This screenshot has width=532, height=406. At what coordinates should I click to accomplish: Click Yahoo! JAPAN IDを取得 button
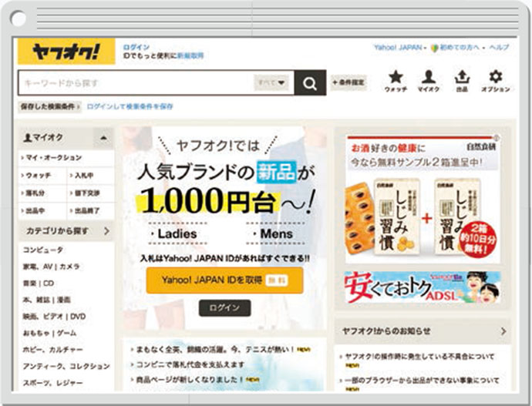coord(224,280)
